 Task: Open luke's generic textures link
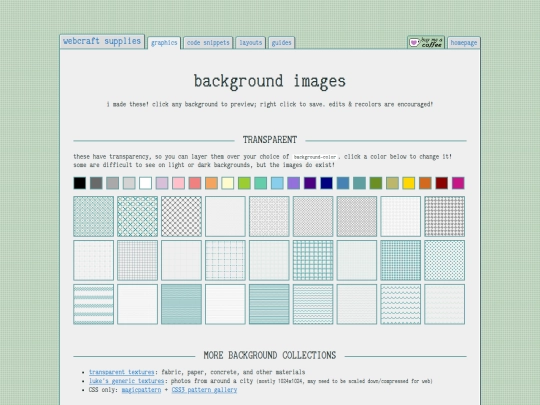click(x=126, y=381)
